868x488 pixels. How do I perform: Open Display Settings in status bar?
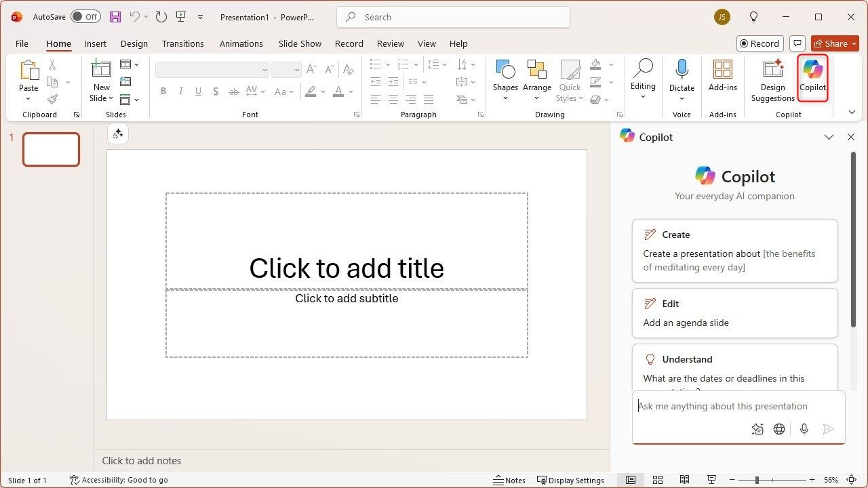570,480
